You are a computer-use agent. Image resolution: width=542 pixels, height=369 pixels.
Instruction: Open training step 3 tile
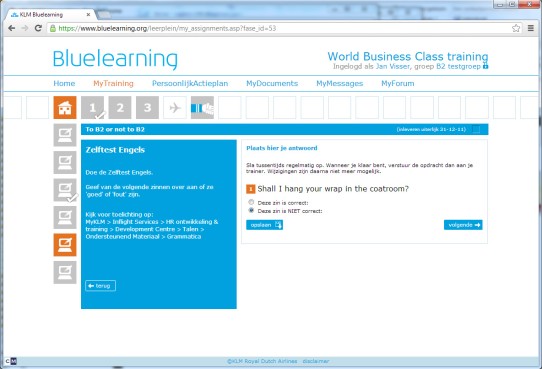147,107
